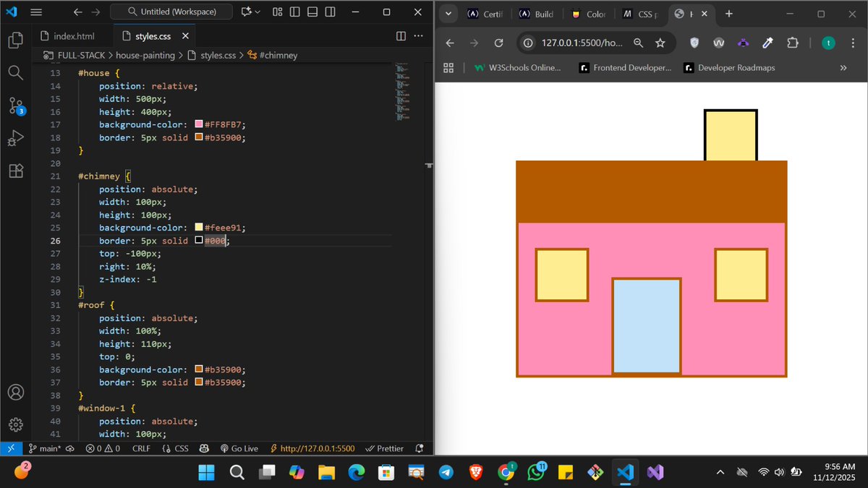Click the code minimap
The height and width of the screenshot is (488, 868).
coord(404,90)
